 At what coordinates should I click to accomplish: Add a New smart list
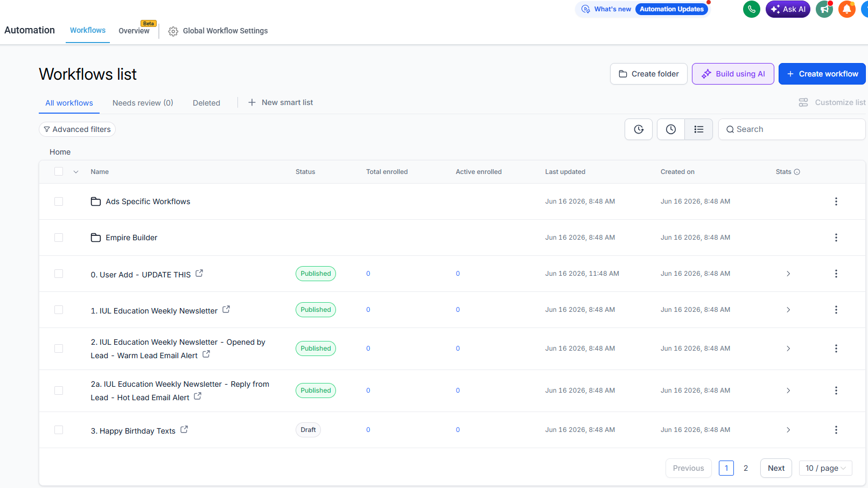280,102
